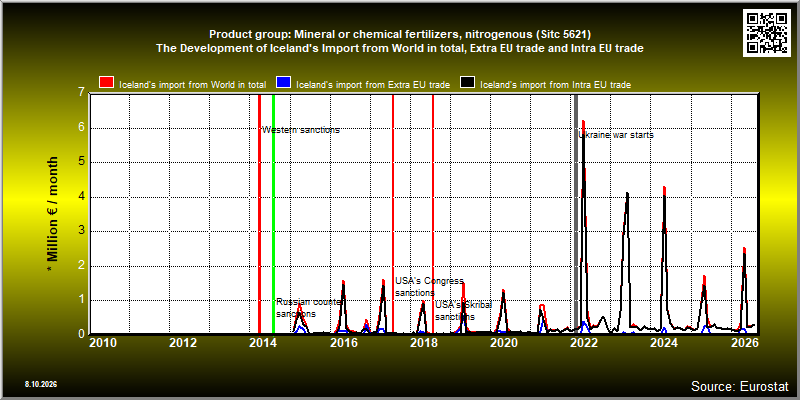Click the y-axis value 0
The width and height of the screenshot is (800, 400).
coord(81,333)
